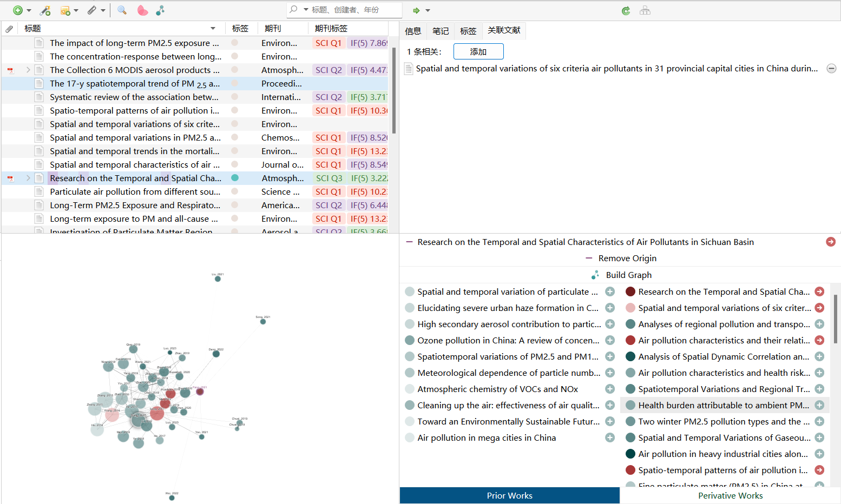Screen dimensions: 841x504
Task: Add Analyses of regional pollution via plus
Action: pos(819,324)
